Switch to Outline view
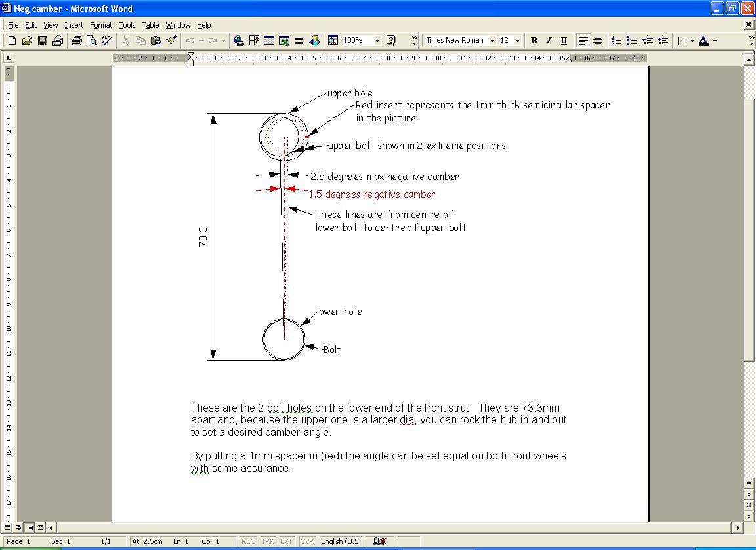 (x=41, y=528)
